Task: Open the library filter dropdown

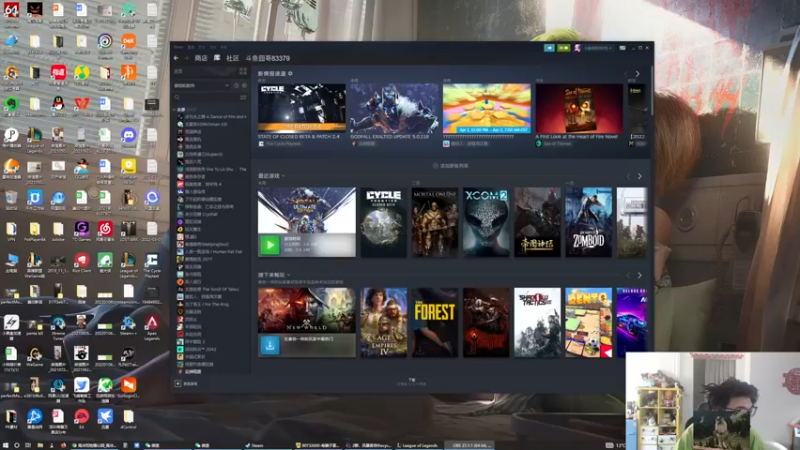Action: (202, 86)
